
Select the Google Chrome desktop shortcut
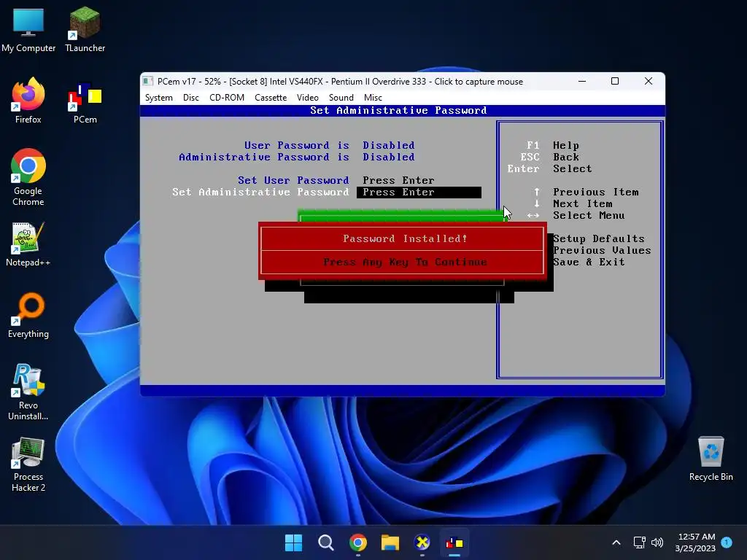pos(28,177)
